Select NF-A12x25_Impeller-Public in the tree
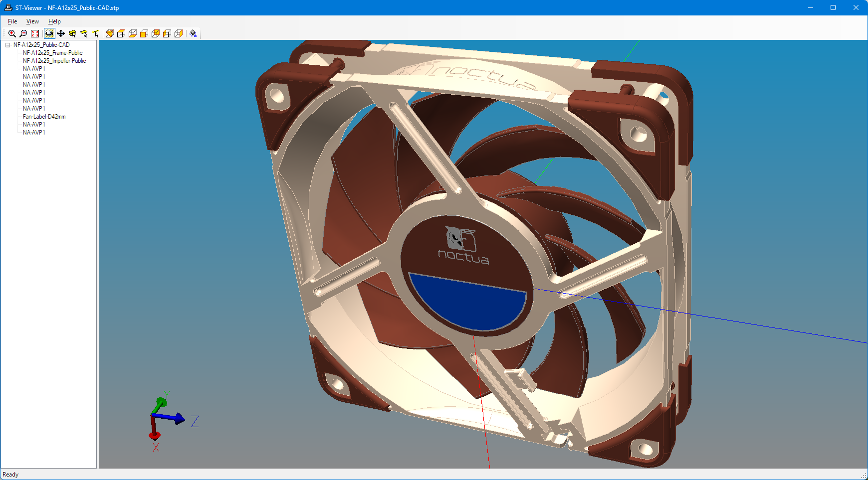 54,61
